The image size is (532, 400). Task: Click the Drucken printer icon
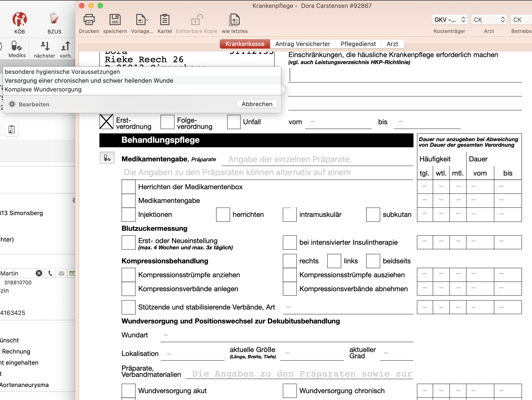point(89,20)
